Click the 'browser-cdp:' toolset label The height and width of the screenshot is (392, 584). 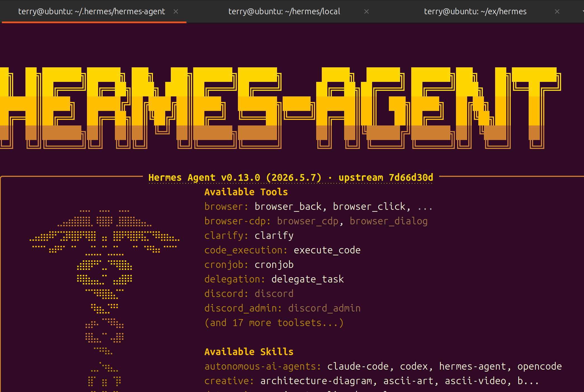point(238,221)
